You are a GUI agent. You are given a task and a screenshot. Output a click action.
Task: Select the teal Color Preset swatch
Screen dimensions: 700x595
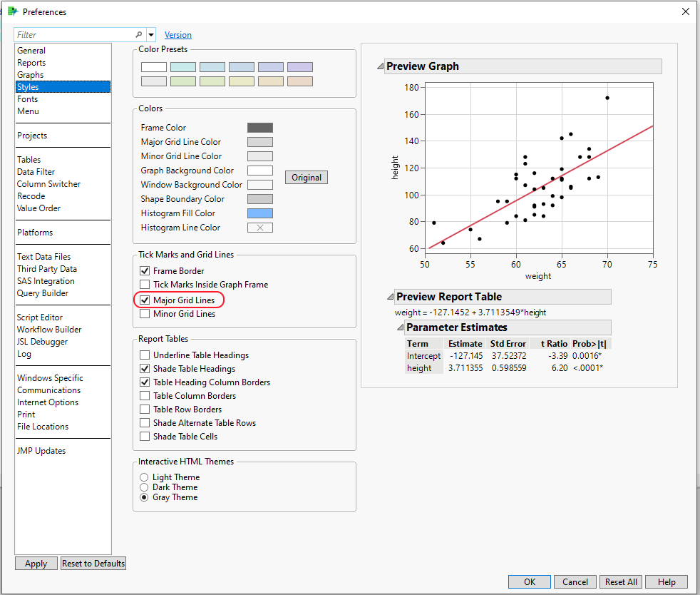183,66
